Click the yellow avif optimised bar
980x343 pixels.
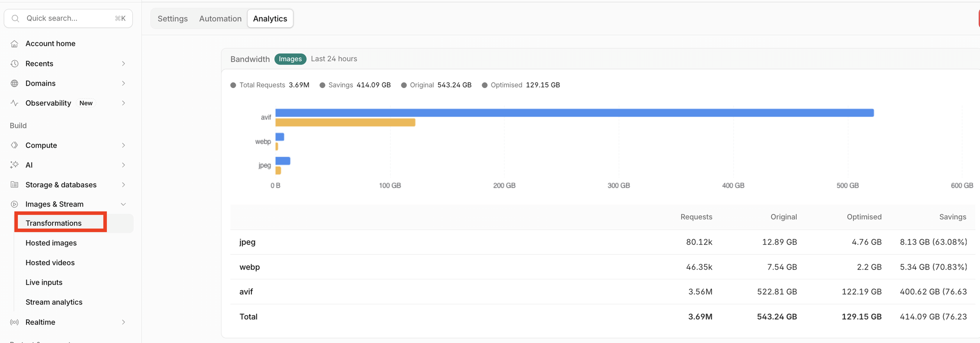tap(345, 122)
